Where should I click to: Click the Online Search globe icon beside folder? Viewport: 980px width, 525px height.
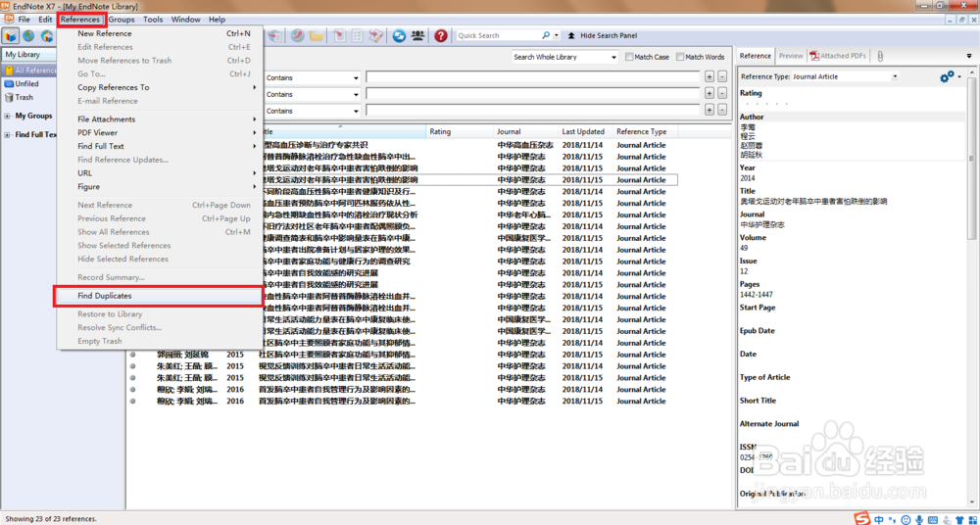tap(298, 35)
